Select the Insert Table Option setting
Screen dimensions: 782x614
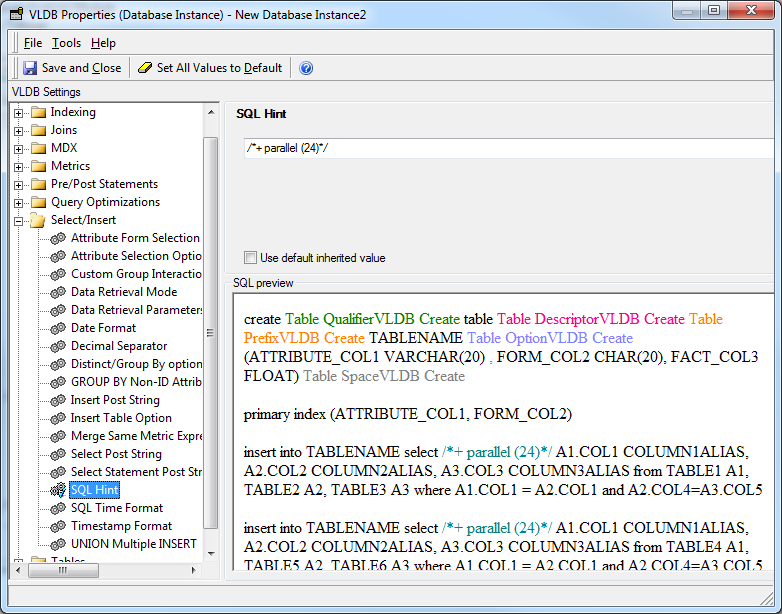(121, 418)
